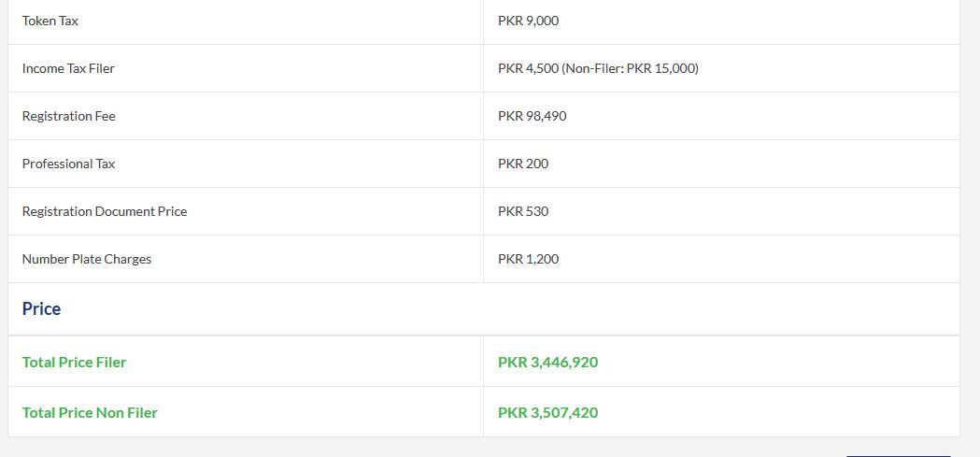Click the dark button below the table
The image size is (980, 457).
[898, 456]
